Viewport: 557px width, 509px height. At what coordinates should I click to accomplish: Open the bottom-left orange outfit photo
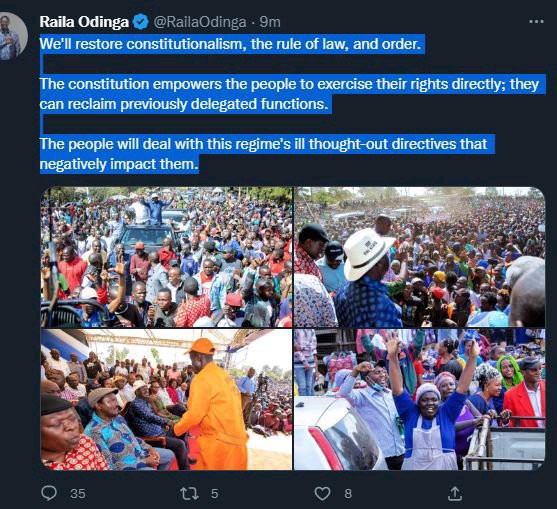point(167,399)
